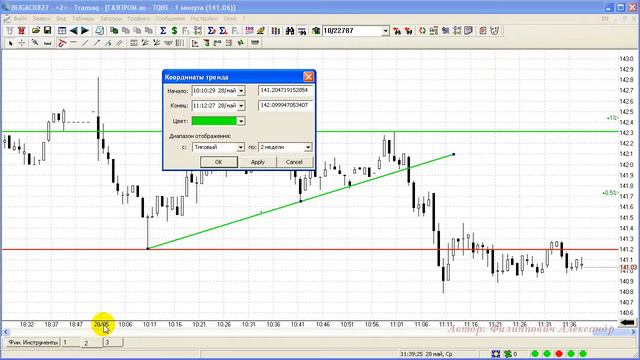This screenshot has height=360, width=640.
Task: Click the green copy windows icon
Action: tap(114, 31)
